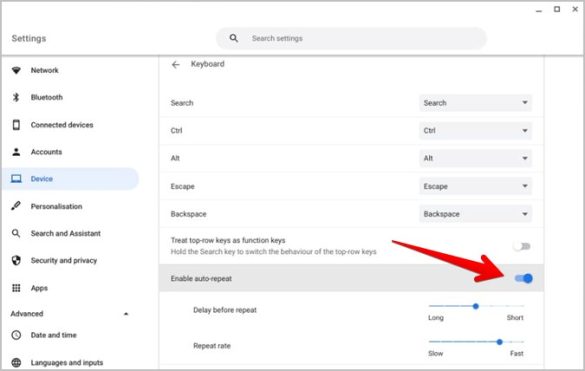Click the Repeat rate slider handle
This screenshot has height=371, width=585.
tap(500, 342)
